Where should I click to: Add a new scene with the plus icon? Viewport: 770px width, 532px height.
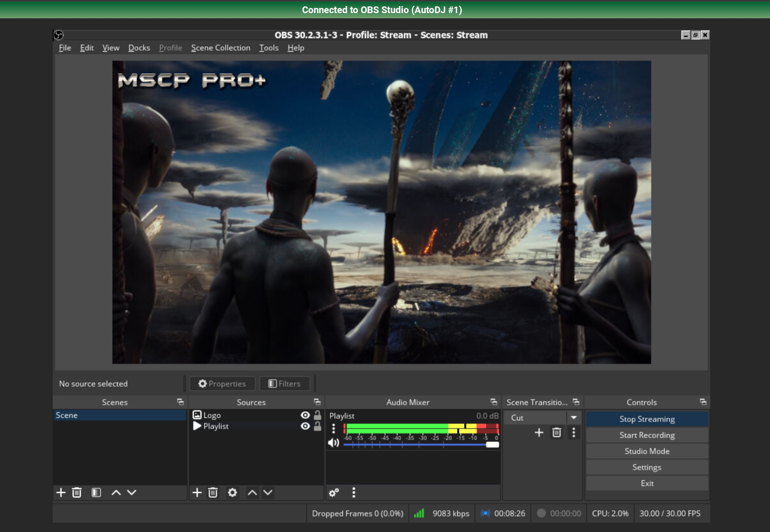[61, 492]
